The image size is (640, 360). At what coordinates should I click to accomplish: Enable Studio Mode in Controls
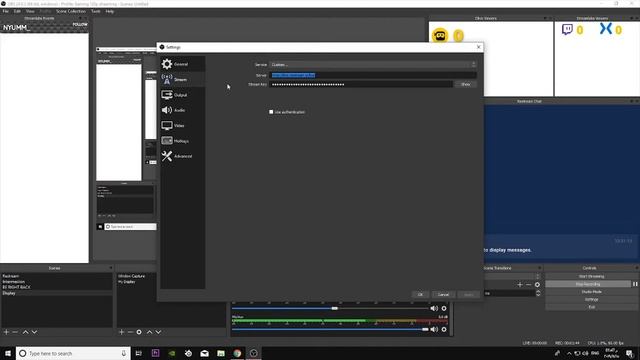(591, 292)
